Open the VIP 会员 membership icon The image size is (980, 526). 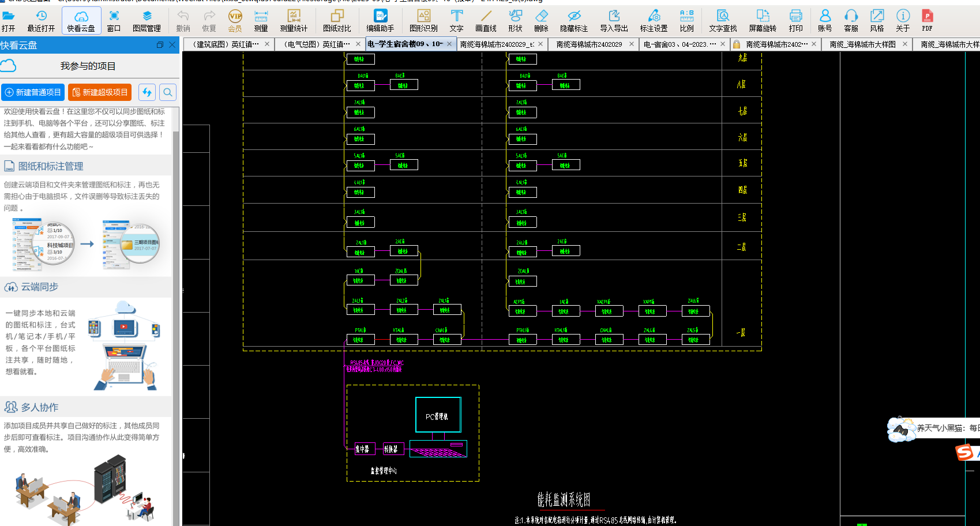235,21
